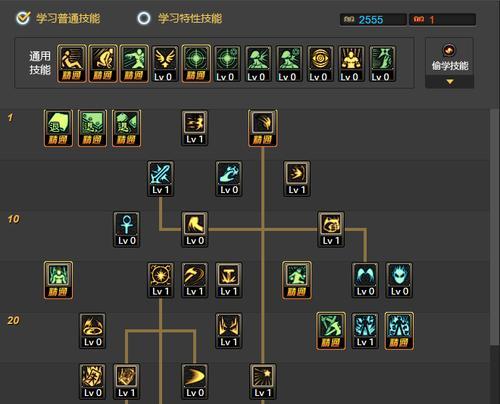Select the winged emblem general skill
Viewport: 500px width, 404px height.
165,64
